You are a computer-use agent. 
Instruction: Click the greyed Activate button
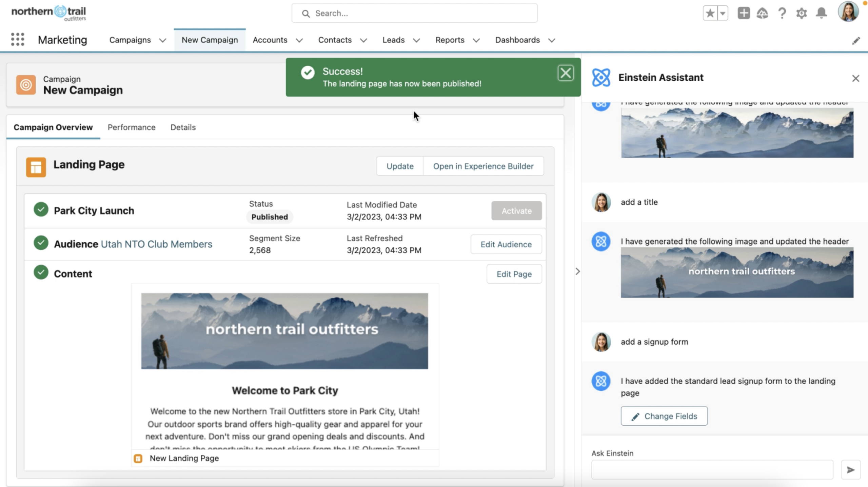pyautogui.click(x=516, y=211)
